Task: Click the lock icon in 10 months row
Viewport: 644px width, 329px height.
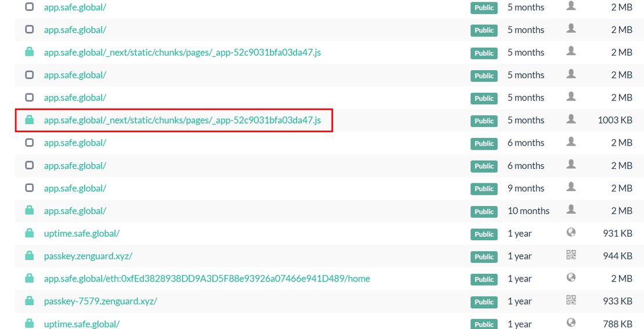Action: [30, 211]
